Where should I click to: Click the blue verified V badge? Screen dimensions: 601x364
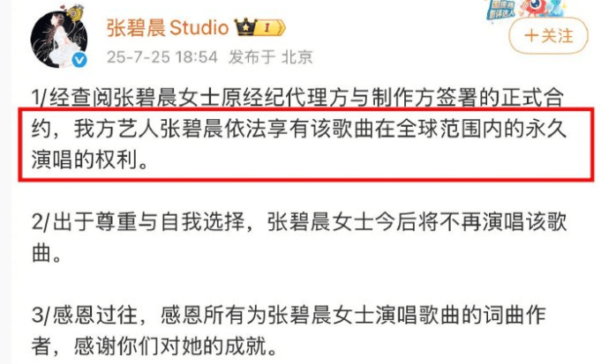pos(79,60)
